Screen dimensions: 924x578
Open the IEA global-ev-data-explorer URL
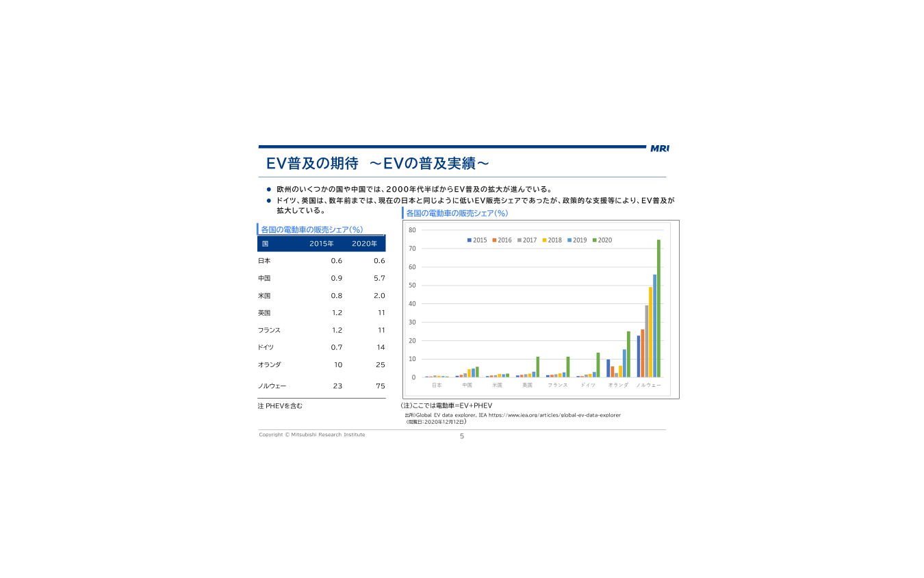pyautogui.click(x=554, y=415)
